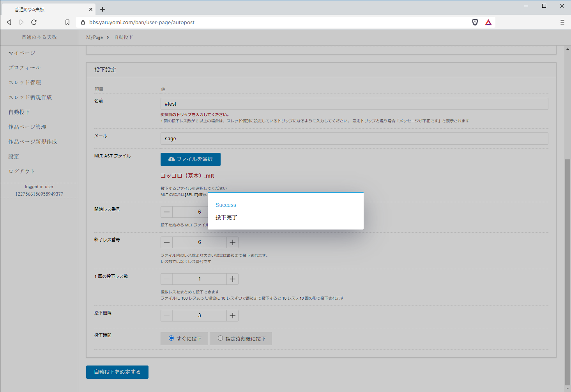The width and height of the screenshot is (571, 392).
Task: Decrease the 終了レス番号 value with minus
Action: [x=167, y=242]
